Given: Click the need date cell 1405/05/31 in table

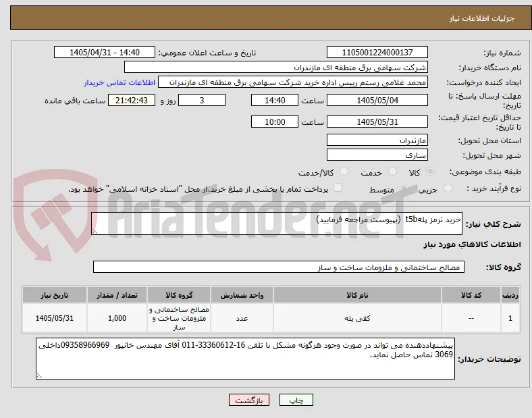Looking at the screenshot, I should (x=54, y=318).
